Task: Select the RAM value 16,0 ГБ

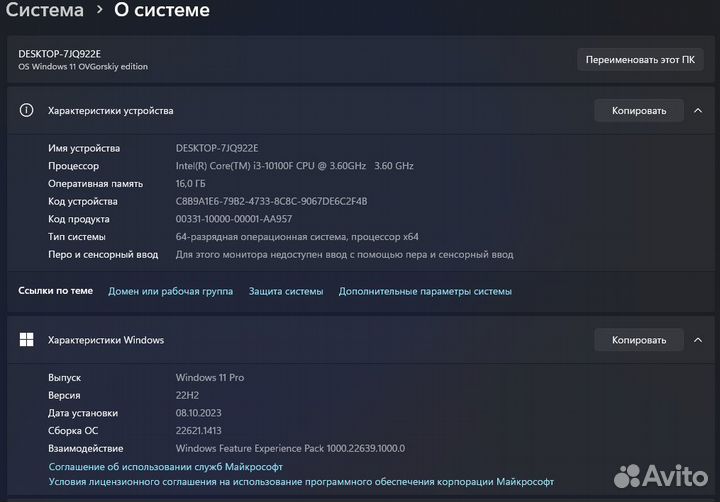Action: pos(191,183)
